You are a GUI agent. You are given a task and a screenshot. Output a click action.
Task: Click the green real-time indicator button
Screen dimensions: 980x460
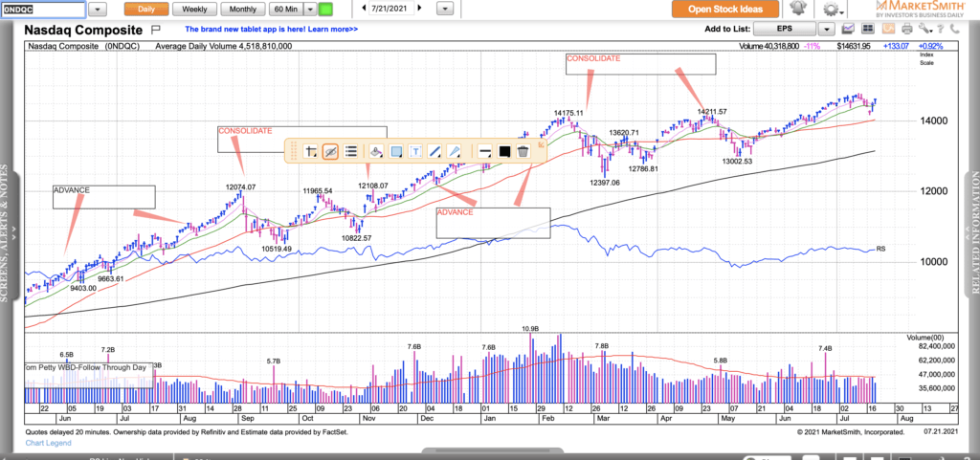[325, 9]
